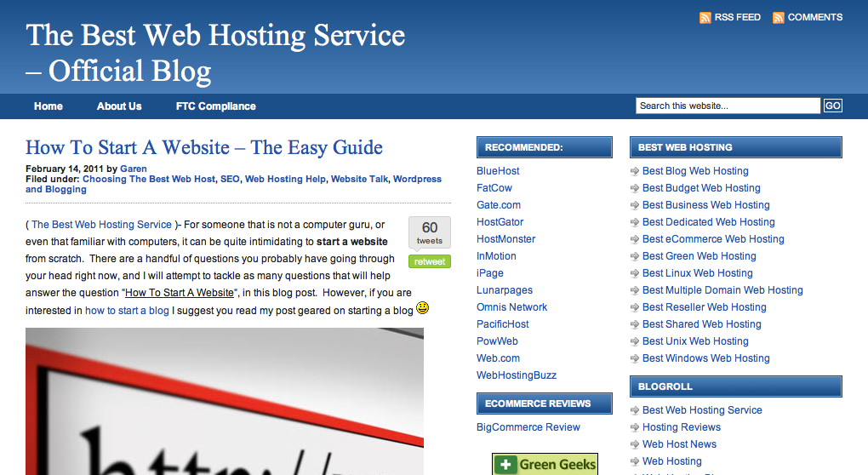
Task: Focus the Search this website field
Action: pyautogui.click(x=728, y=106)
